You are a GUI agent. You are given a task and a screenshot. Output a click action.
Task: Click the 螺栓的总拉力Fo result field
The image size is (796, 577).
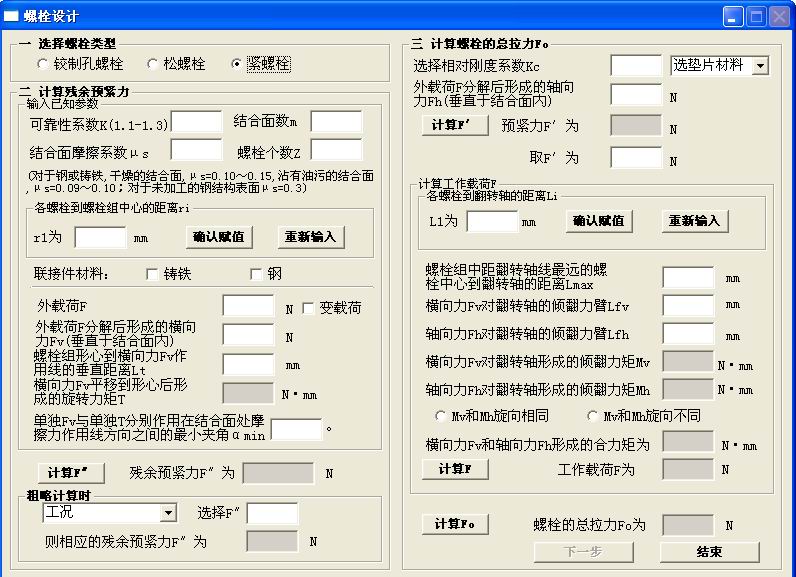[688, 525]
